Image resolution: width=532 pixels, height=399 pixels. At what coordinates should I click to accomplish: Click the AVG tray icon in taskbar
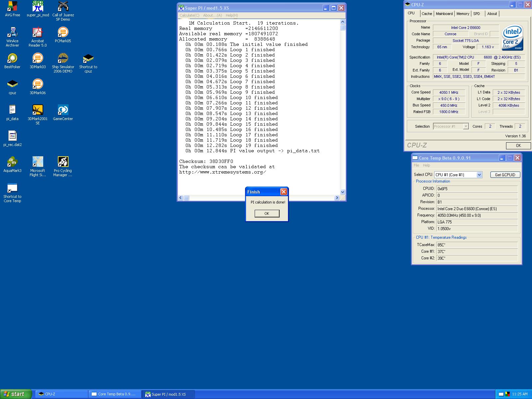tap(507, 394)
